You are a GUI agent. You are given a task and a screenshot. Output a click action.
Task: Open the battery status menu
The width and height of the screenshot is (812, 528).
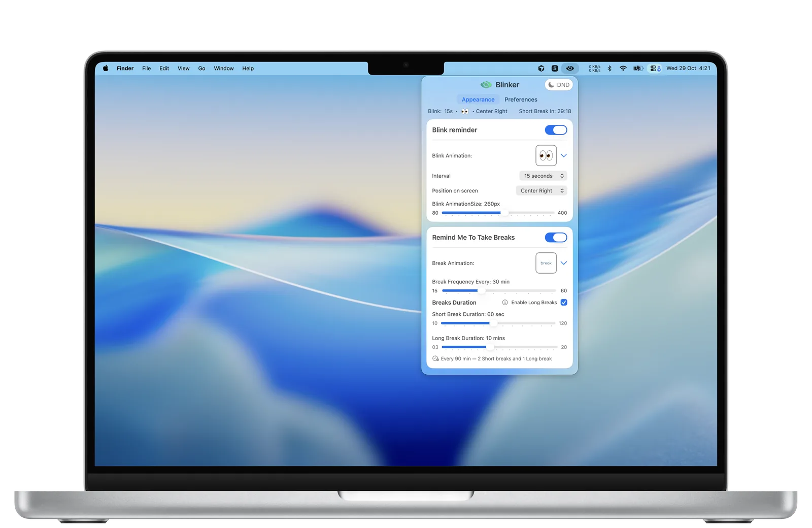638,68
